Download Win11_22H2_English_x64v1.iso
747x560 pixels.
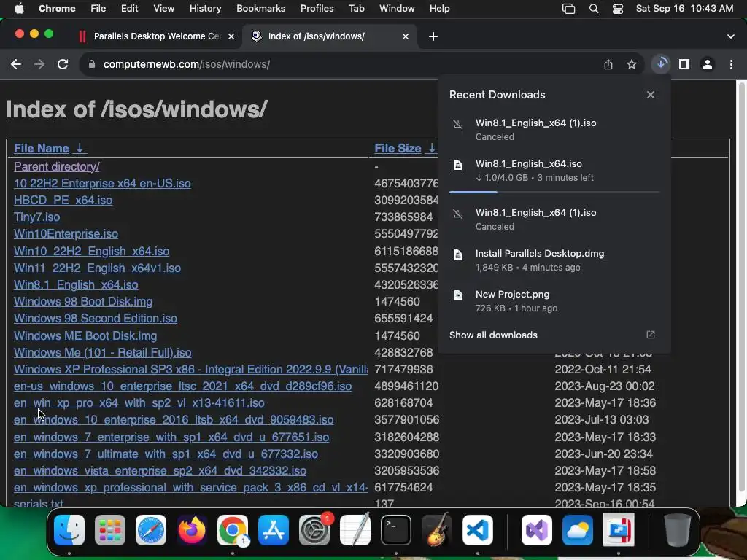pyautogui.click(x=97, y=268)
